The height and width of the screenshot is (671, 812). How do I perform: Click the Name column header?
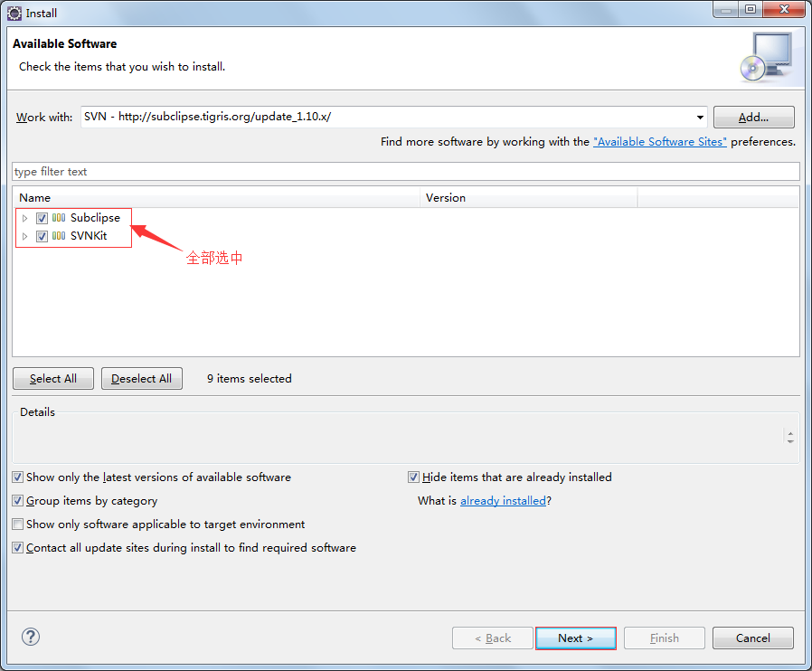(216, 198)
